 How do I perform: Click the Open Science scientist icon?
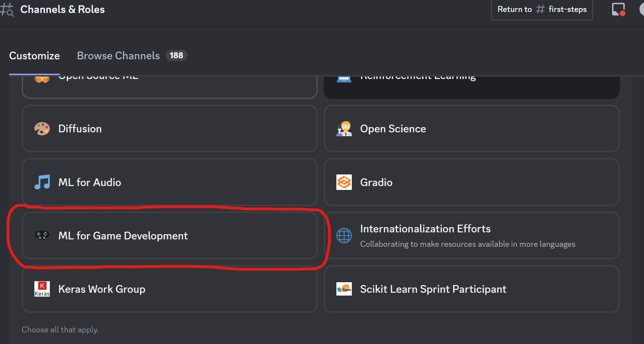344,129
